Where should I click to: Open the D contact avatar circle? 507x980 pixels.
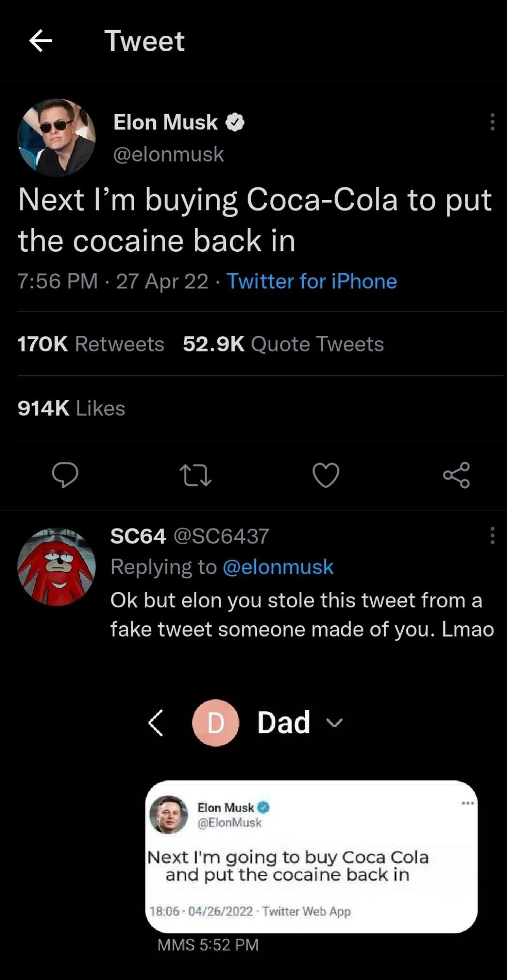pos(215,723)
